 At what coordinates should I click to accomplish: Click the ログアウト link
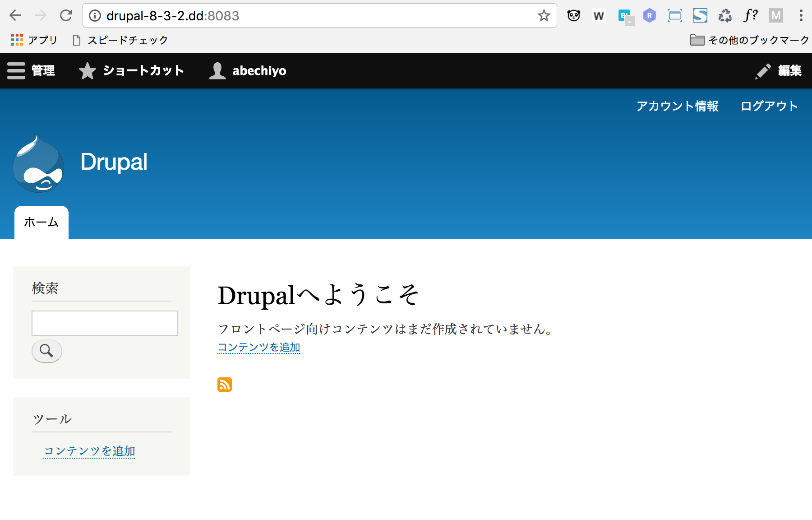[769, 106]
